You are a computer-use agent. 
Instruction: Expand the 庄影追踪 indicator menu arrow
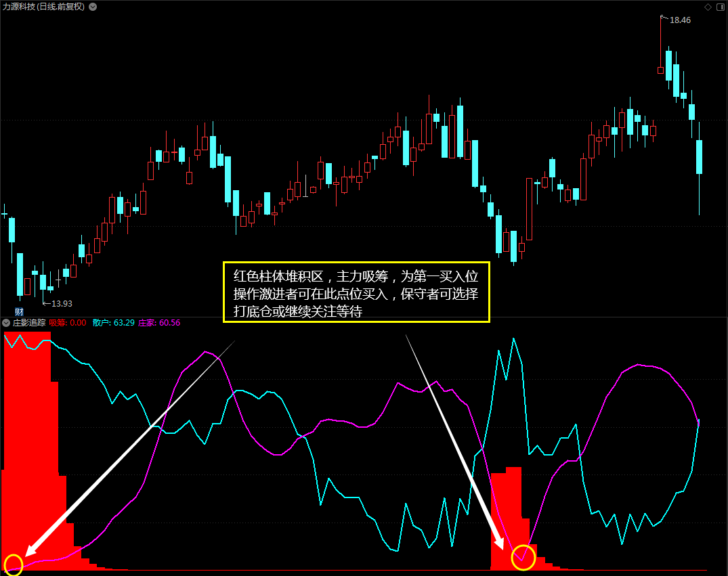(x=6, y=323)
